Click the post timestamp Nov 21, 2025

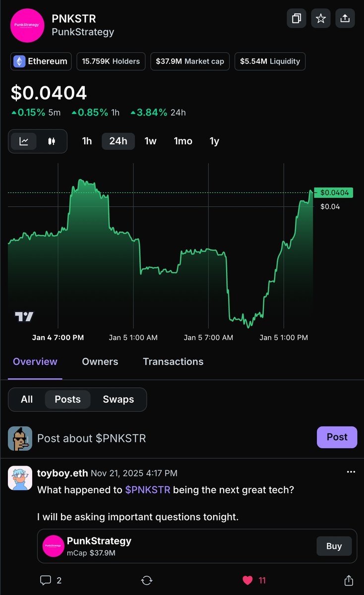134,473
